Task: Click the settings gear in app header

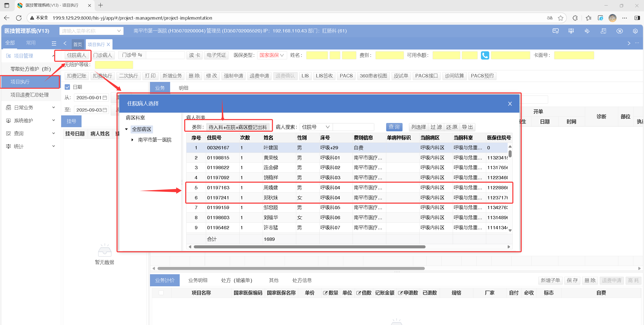Action: pyautogui.click(x=635, y=31)
